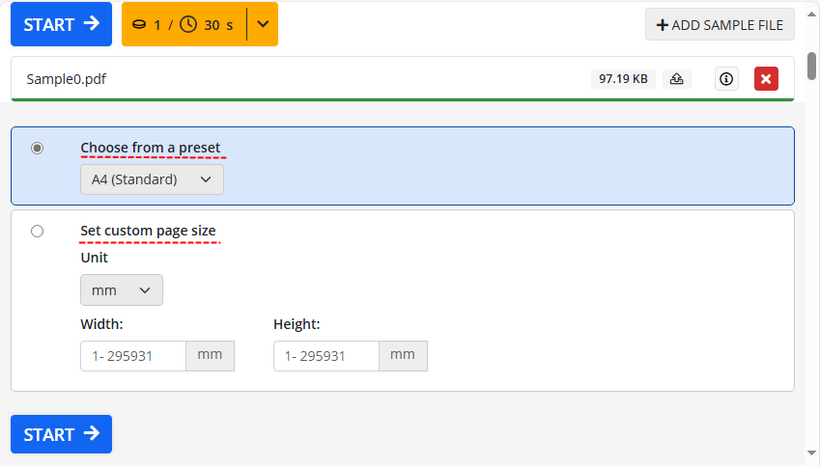Screen dimensions: 820x467
Task: Expand the orange credits chevron dropdown
Action: pos(262,24)
